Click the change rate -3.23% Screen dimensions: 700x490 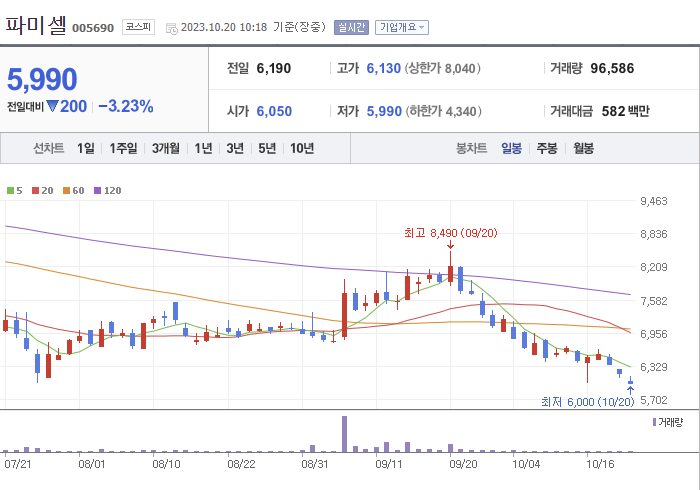coord(125,106)
